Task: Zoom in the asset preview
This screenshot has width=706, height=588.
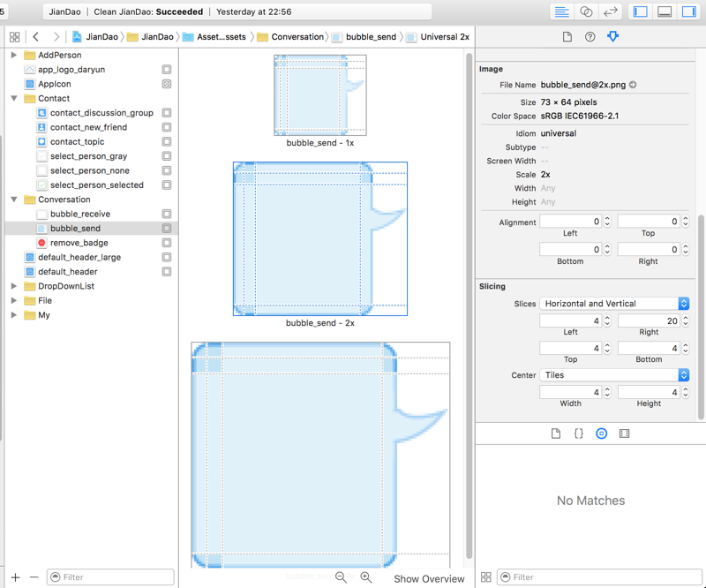Action: [x=366, y=577]
